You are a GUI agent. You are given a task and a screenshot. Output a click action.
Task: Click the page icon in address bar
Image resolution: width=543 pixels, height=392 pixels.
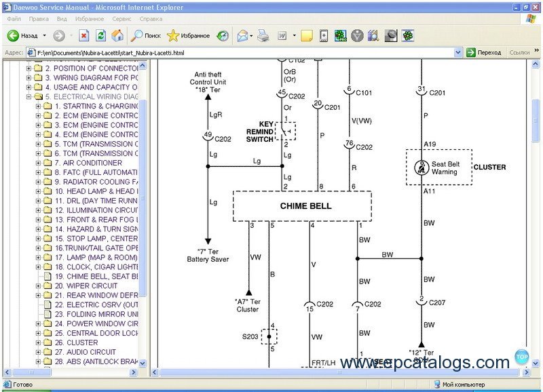[x=31, y=53]
